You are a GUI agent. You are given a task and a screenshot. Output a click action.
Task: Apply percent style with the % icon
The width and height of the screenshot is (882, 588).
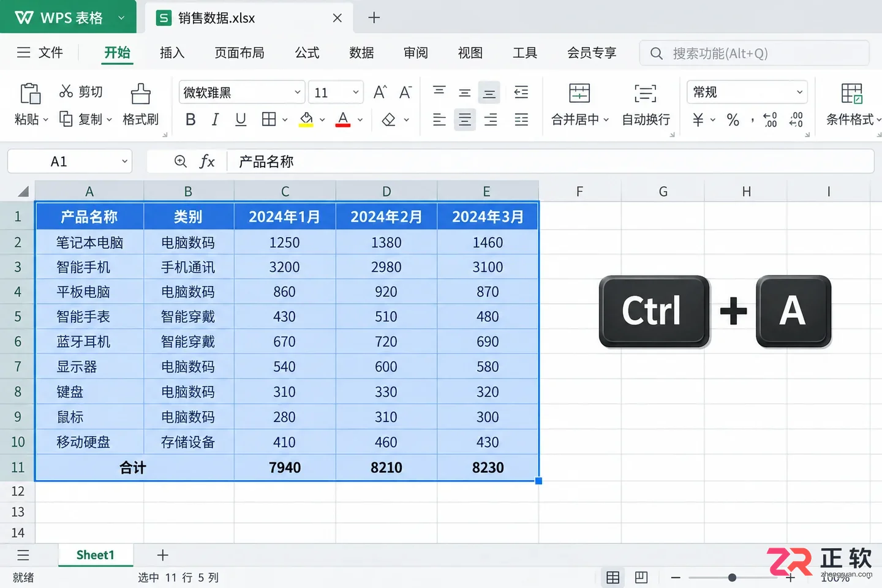(x=733, y=119)
